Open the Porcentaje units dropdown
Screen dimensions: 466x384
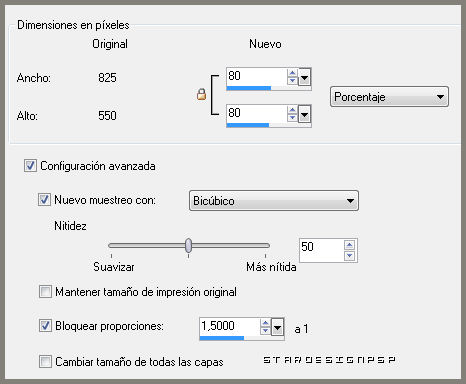point(389,97)
